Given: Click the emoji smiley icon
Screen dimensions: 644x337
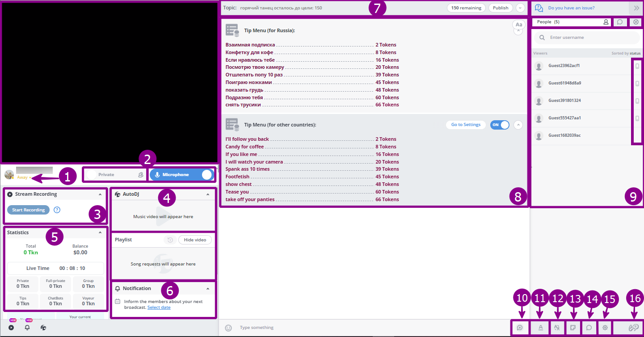Looking at the screenshot, I should 228,328.
